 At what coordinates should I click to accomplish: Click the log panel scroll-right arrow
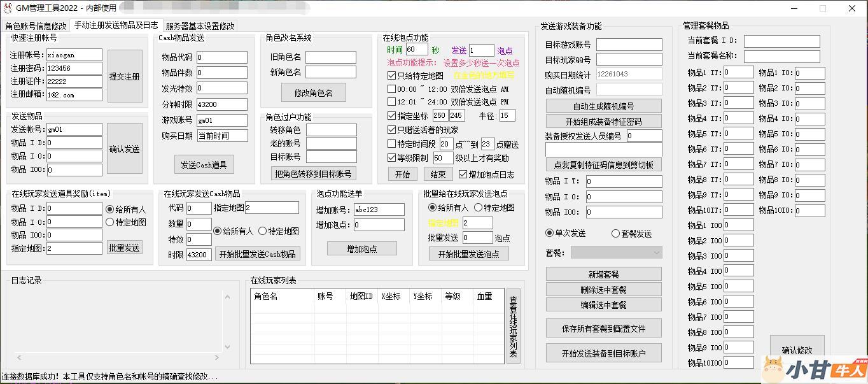point(217,357)
